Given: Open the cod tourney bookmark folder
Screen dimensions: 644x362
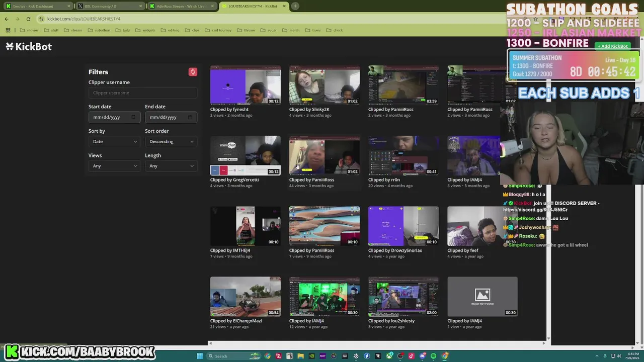Looking at the screenshot, I should click(x=218, y=30).
